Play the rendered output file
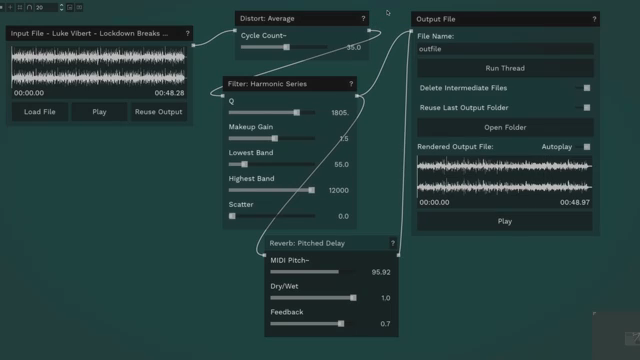The height and width of the screenshot is (360, 640). (x=505, y=221)
